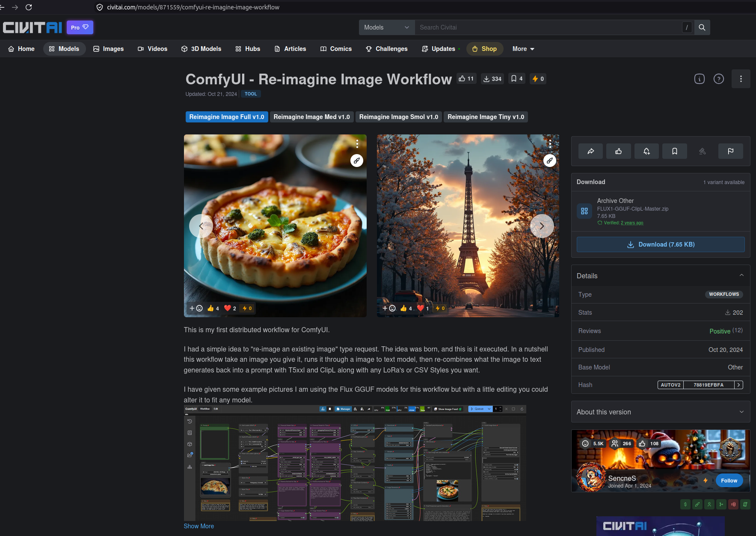The image size is (756, 536).
Task: Toggle the like badge showing 11 by the title
Action: [x=466, y=79]
